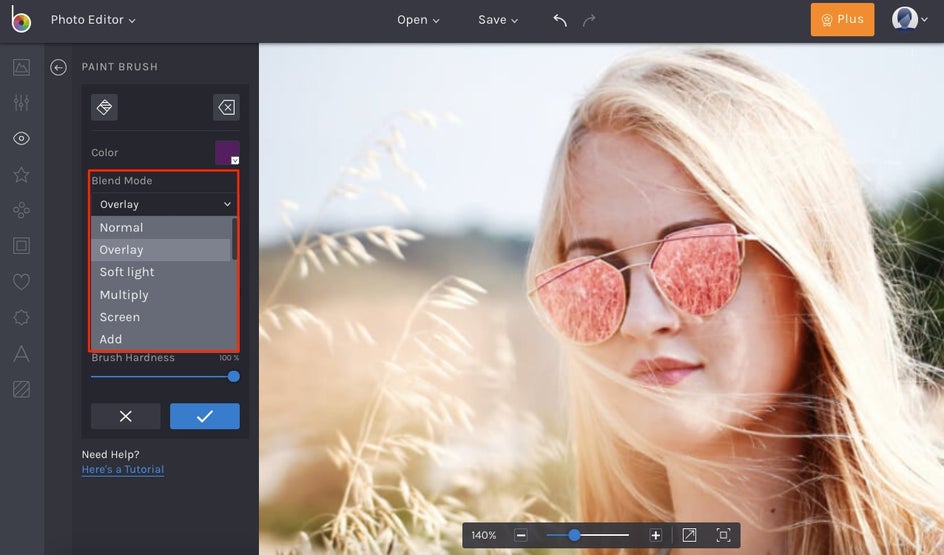This screenshot has width=944, height=555.
Task: Open the Image Manager sidebar icon
Action: tap(21, 67)
